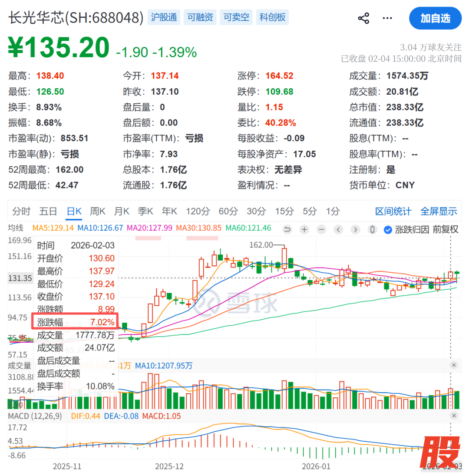Close the MACD indicator panel
The image size is (469, 476).
(454, 416)
